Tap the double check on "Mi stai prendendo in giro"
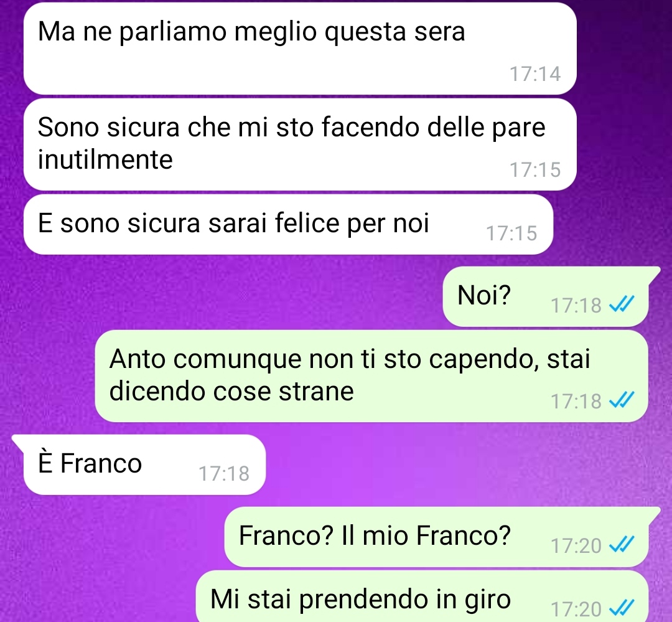The height and width of the screenshot is (622, 672). tap(621, 609)
